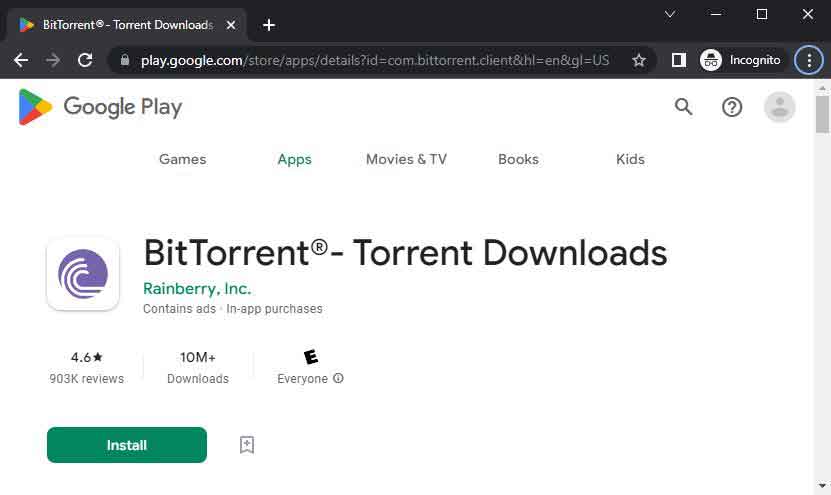
Task: Minimize the Chrome window
Action: tap(715, 14)
